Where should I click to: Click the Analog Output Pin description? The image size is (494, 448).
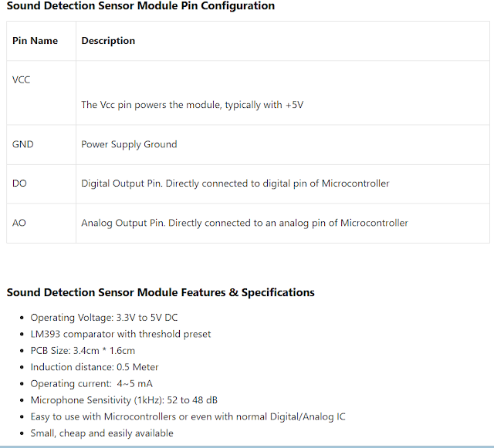pos(245,223)
